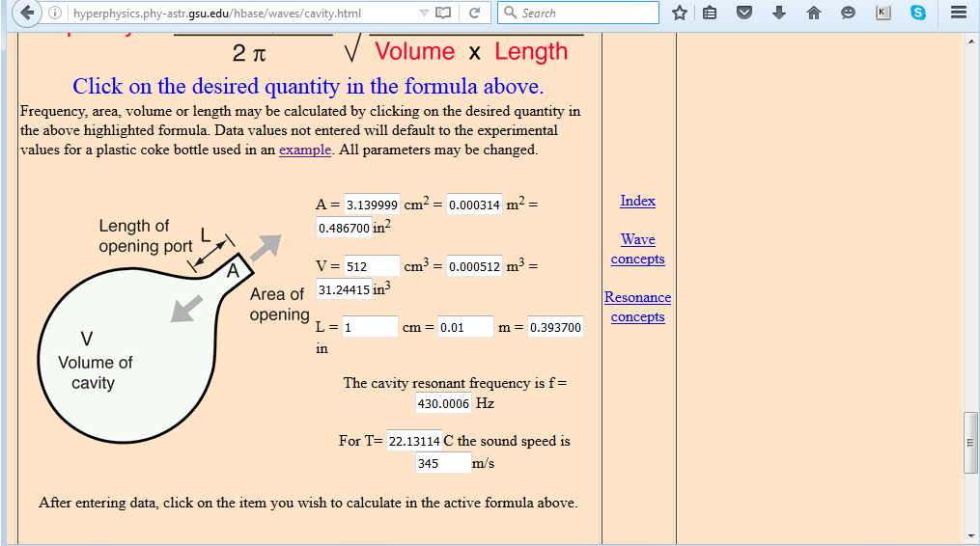The height and width of the screenshot is (546, 980).
Task: Open the Wave concepts link
Action: tap(637, 249)
